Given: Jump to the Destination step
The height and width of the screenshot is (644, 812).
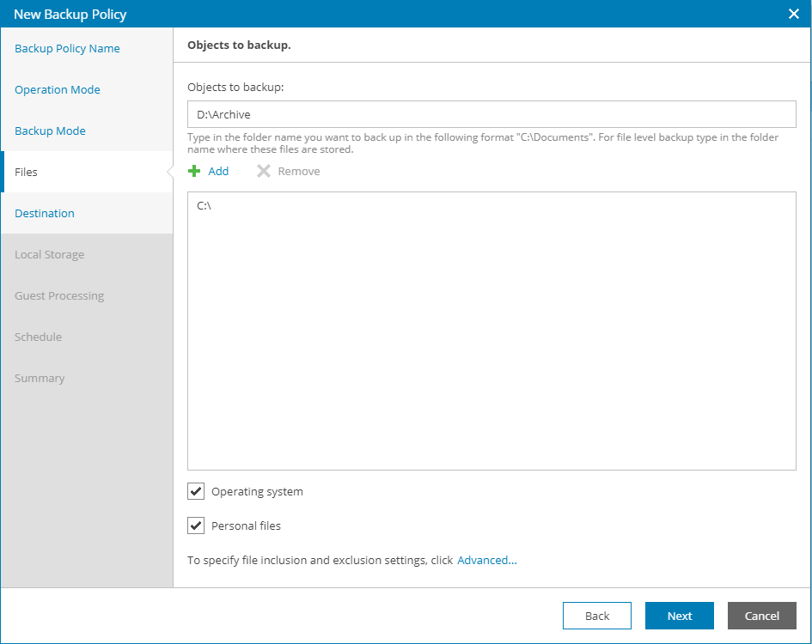Looking at the screenshot, I should 45,213.
